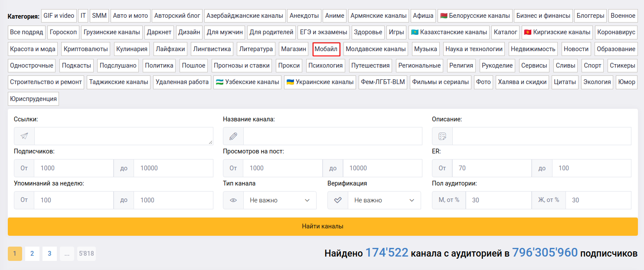This screenshot has height=270, width=644.
Task: Go to results page 3
Action: pyautogui.click(x=49, y=254)
